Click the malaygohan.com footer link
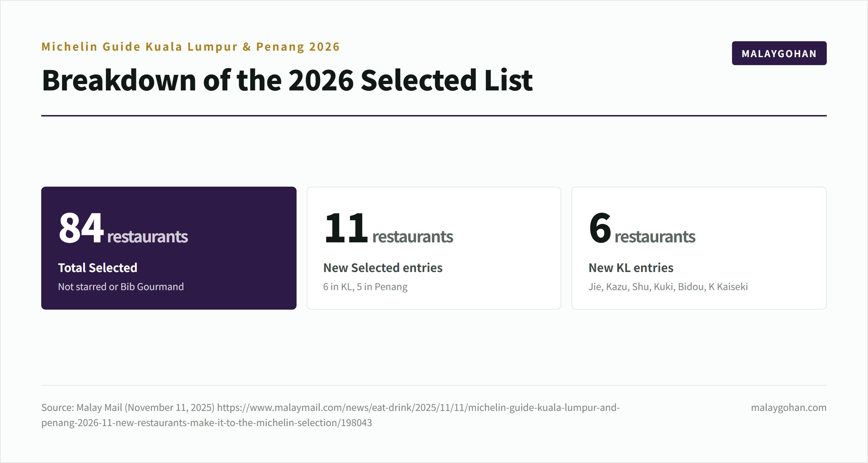Viewport: 868px width, 463px height. pyautogui.click(x=788, y=408)
